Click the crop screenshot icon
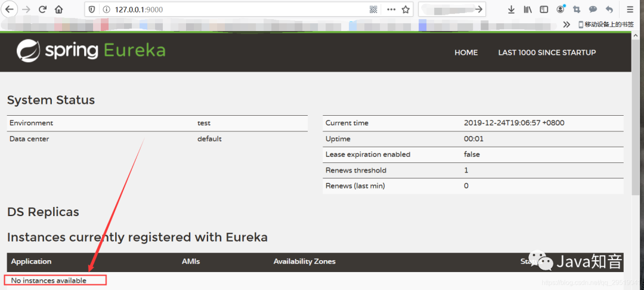This screenshot has height=290, width=644. (577, 10)
